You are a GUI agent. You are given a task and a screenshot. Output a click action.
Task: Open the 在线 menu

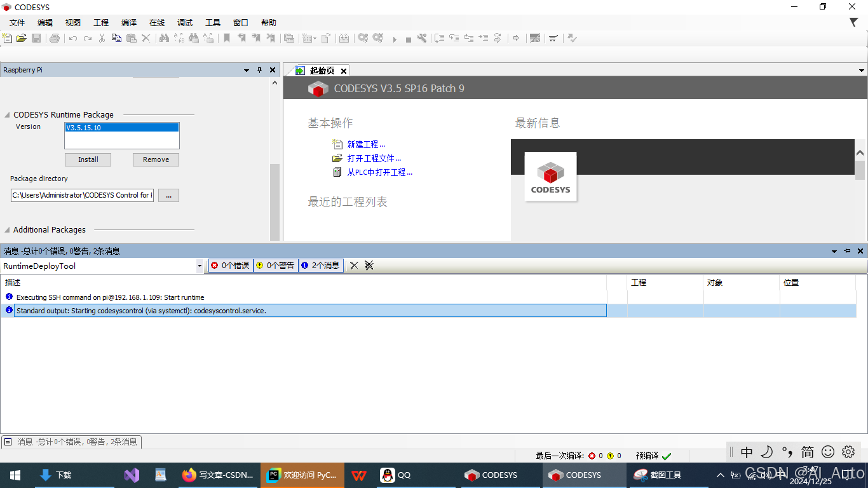pyautogui.click(x=157, y=23)
